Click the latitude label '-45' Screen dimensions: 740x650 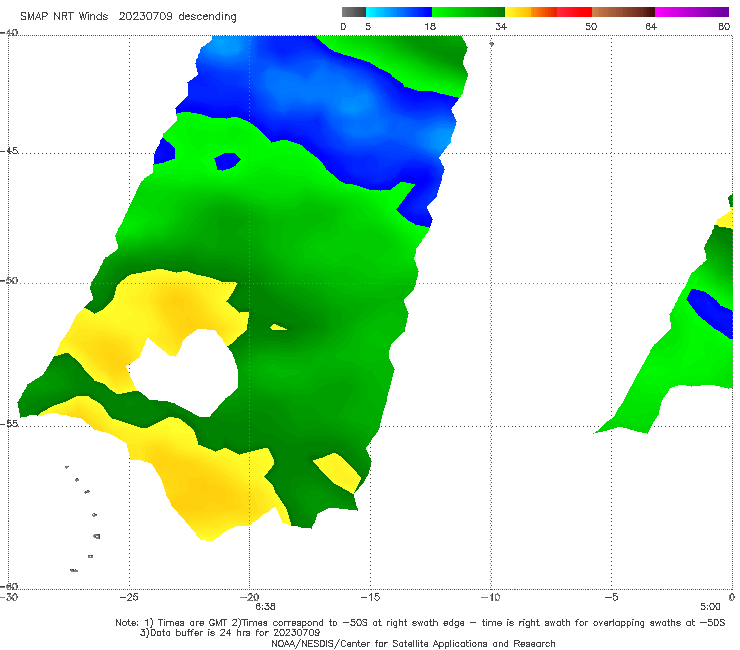(9, 151)
